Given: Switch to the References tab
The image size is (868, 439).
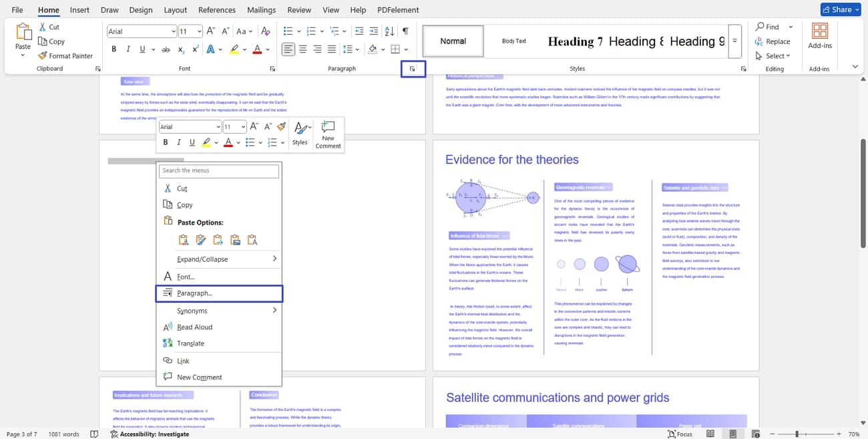Looking at the screenshot, I should click(x=217, y=10).
